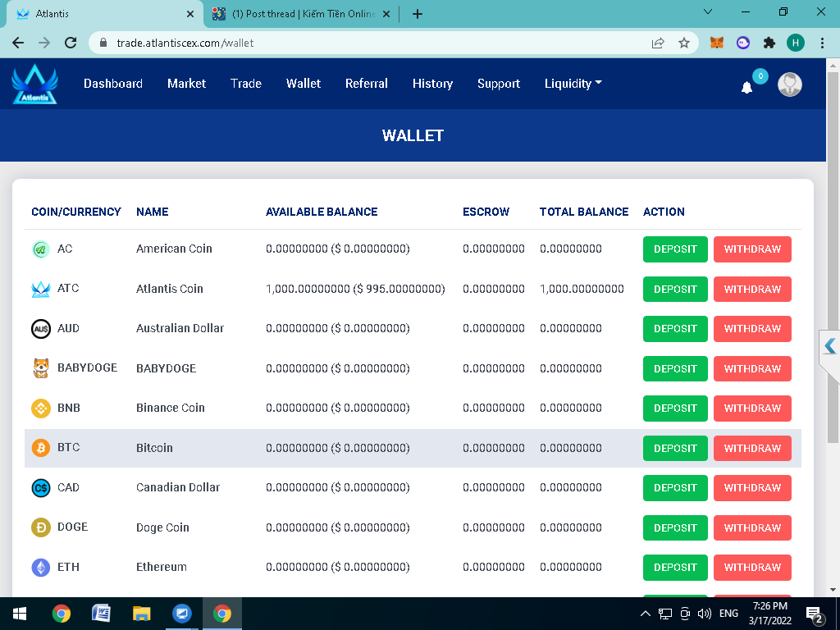
Task: Deposit BABYDOGE
Action: [675, 368]
